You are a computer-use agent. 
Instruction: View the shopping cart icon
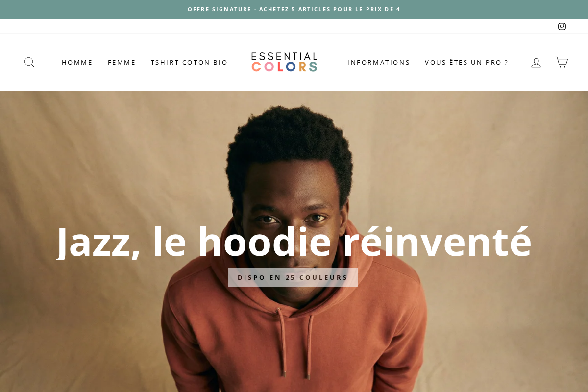tap(562, 62)
